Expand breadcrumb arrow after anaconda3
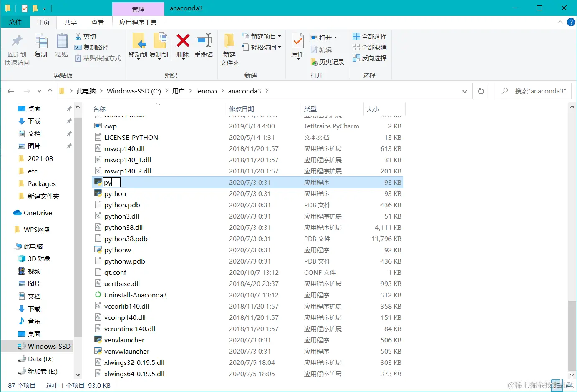 267,91
